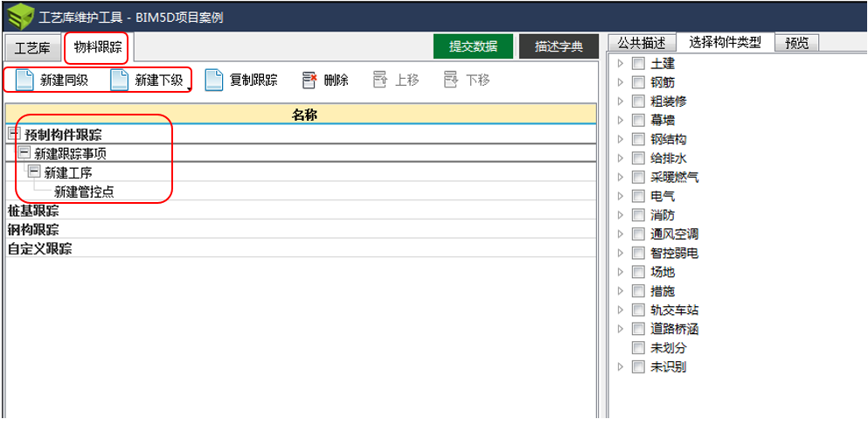Switch to the 工艺库 tab
Image resolution: width=868 pixels, height=426 pixels.
pyautogui.click(x=32, y=47)
